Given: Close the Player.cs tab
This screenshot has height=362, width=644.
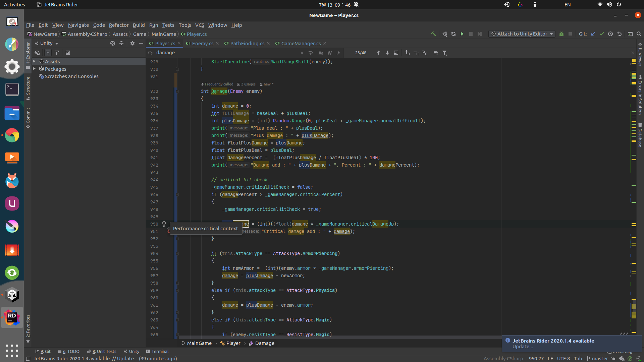Looking at the screenshot, I should pyautogui.click(x=179, y=44).
